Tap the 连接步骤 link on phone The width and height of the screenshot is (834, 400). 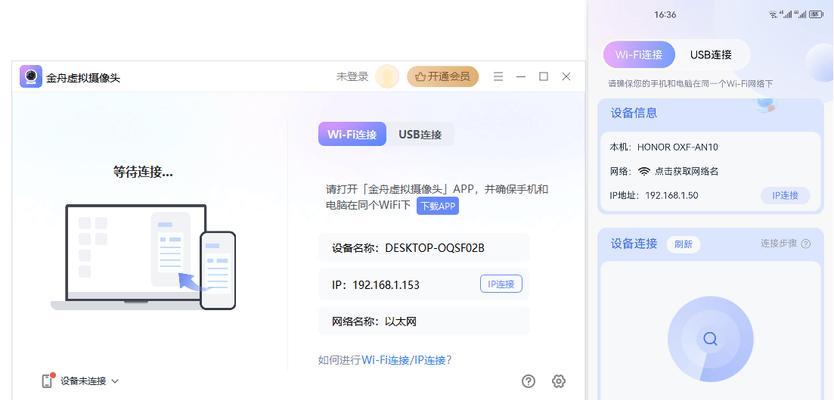click(x=779, y=244)
